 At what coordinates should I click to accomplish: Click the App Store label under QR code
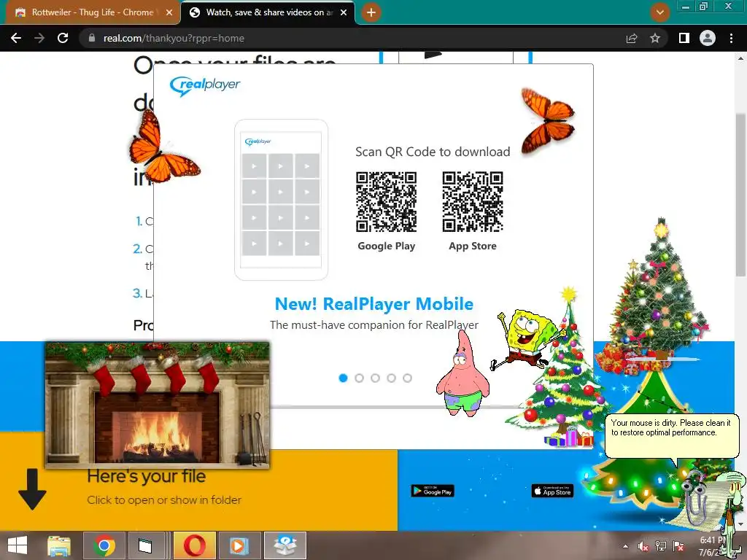click(473, 246)
